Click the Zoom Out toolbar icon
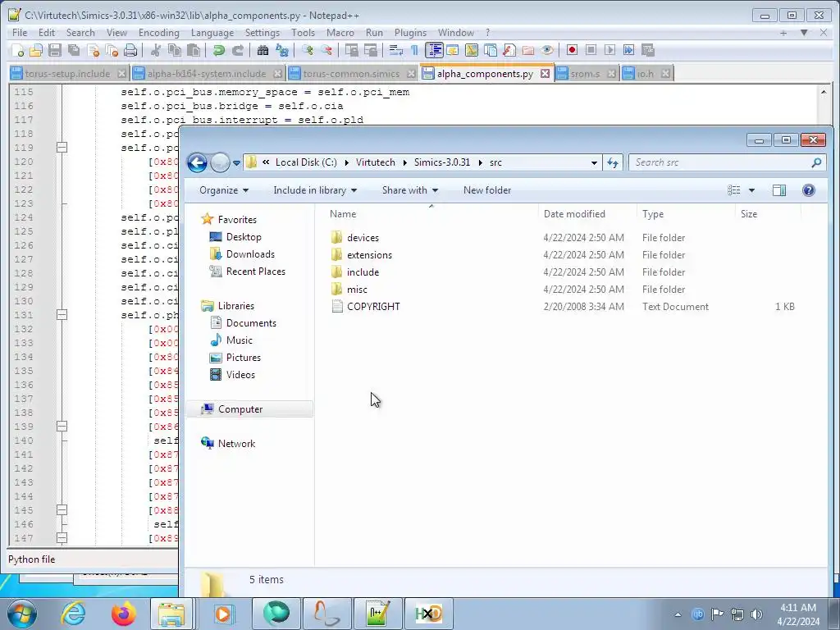The width and height of the screenshot is (840, 630). point(326,50)
